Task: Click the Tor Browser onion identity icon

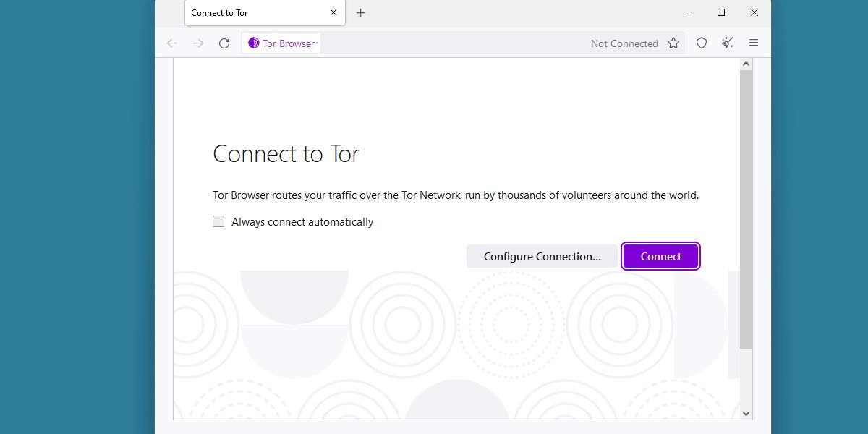Action: click(x=253, y=43)
